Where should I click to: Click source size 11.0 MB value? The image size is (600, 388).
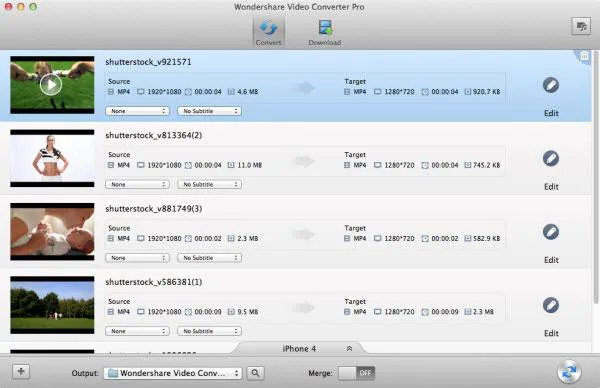tap(249, 165)
